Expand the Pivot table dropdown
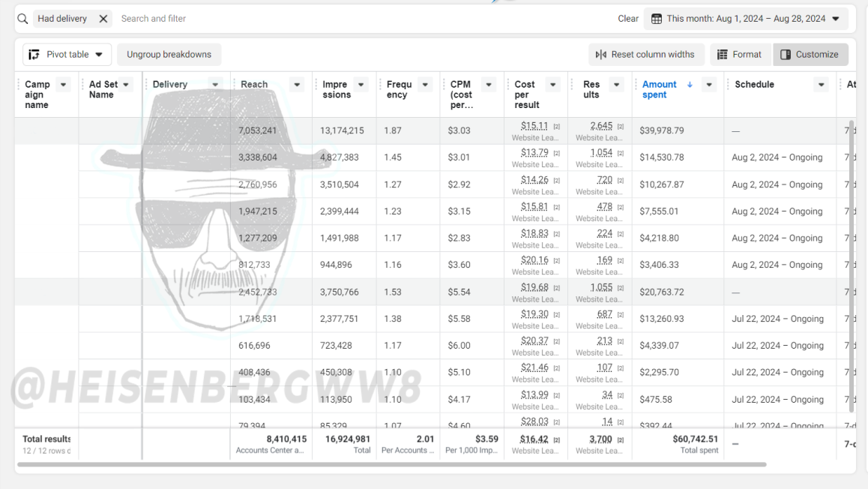868x489 pixels. click(99, 54)
